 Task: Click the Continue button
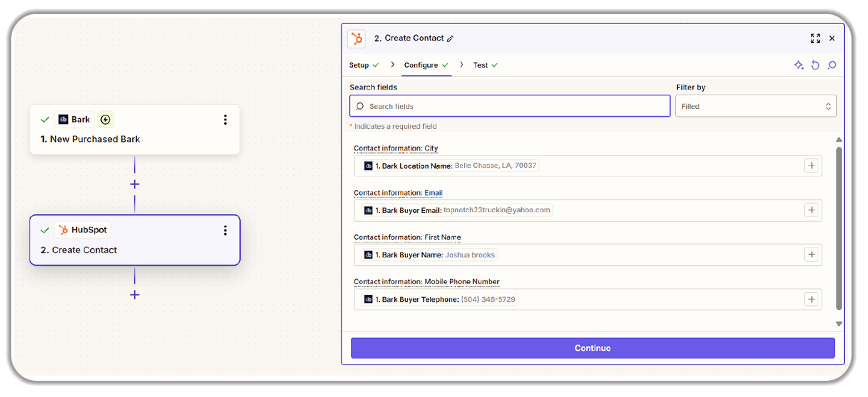click(593, 348)
